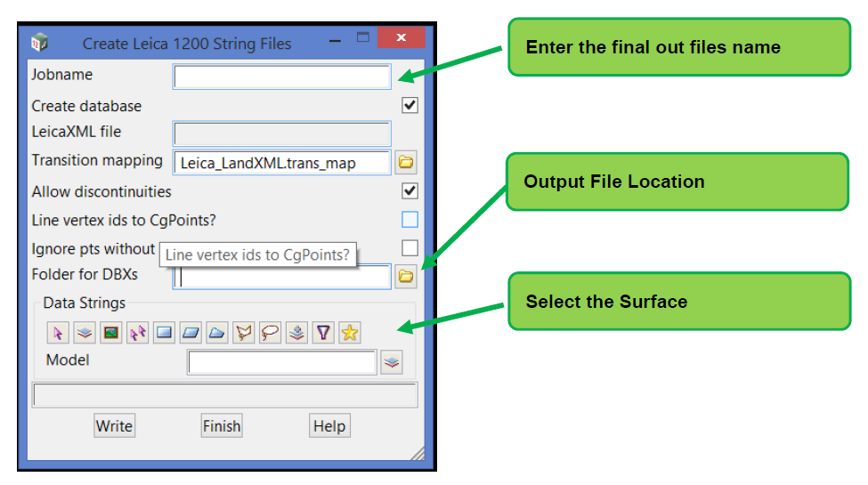Viewport: 868px width, 485px height.
Task: Enable Line vertex ids to CgPoints checkbox
Action: [x=410, y=220]
